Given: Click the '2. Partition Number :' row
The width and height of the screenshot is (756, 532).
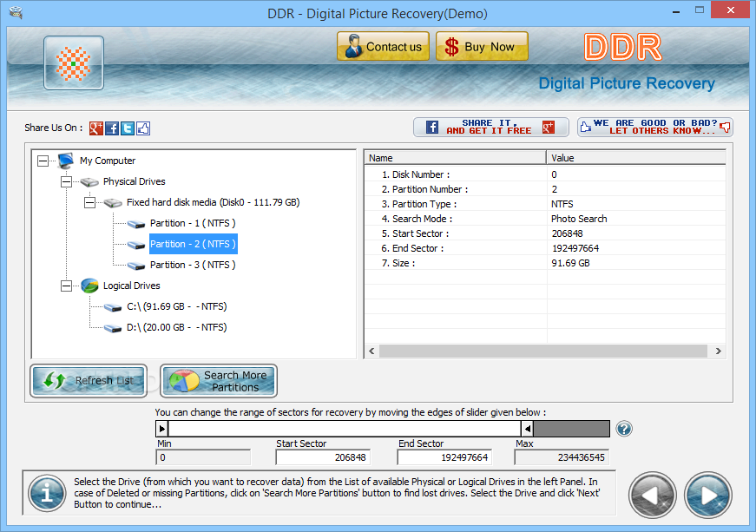Looking at the screenshot, I should 545,189.
